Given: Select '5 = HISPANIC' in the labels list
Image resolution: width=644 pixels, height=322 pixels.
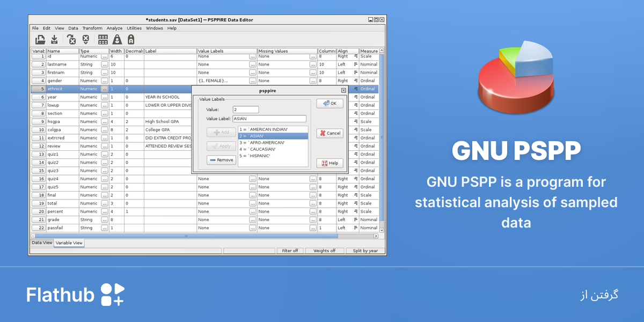Looking at the screenshot, I should (273, 156).
